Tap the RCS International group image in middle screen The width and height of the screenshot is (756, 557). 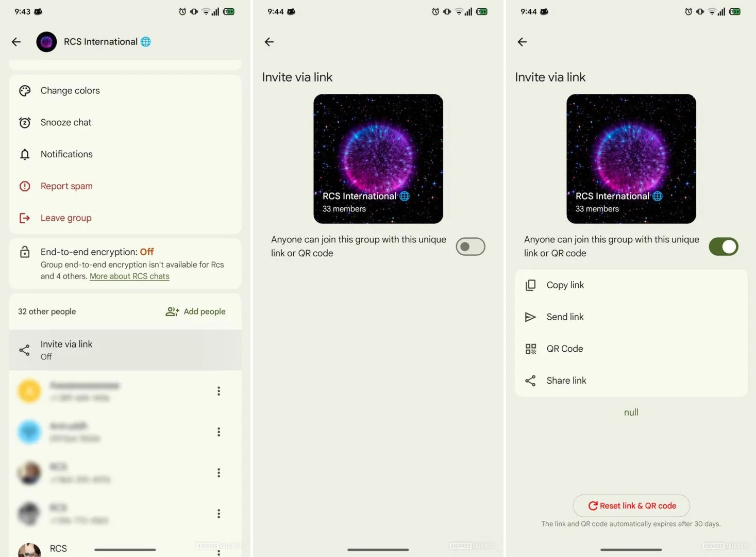378,159
